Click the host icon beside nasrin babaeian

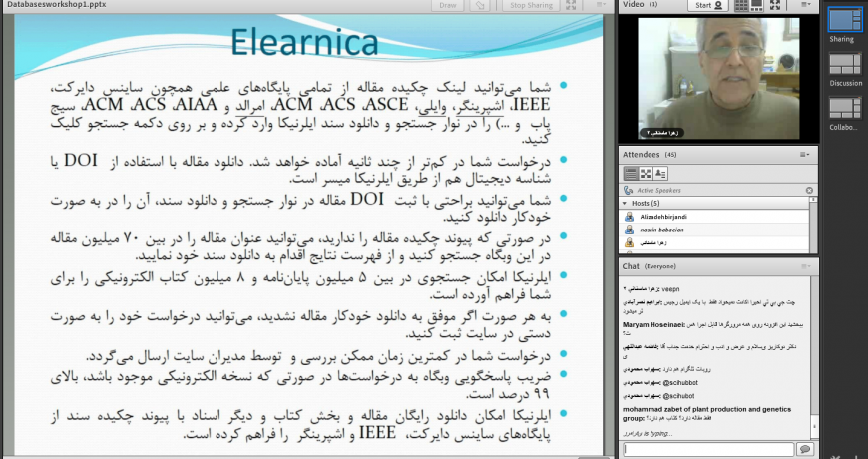tap(629, 229)
